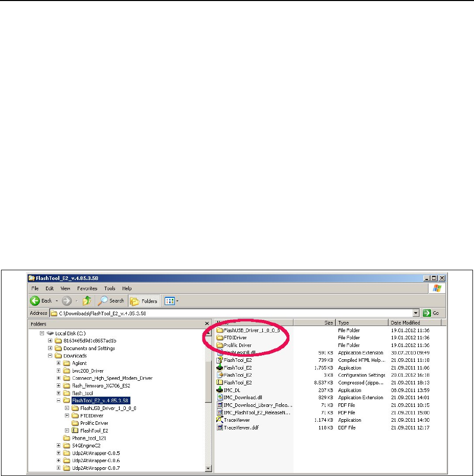Expand flash_firmware_XG706_ES2 node
Image resolution: width=474 pixels, height=476 pixels.
(x=58, y=385)
